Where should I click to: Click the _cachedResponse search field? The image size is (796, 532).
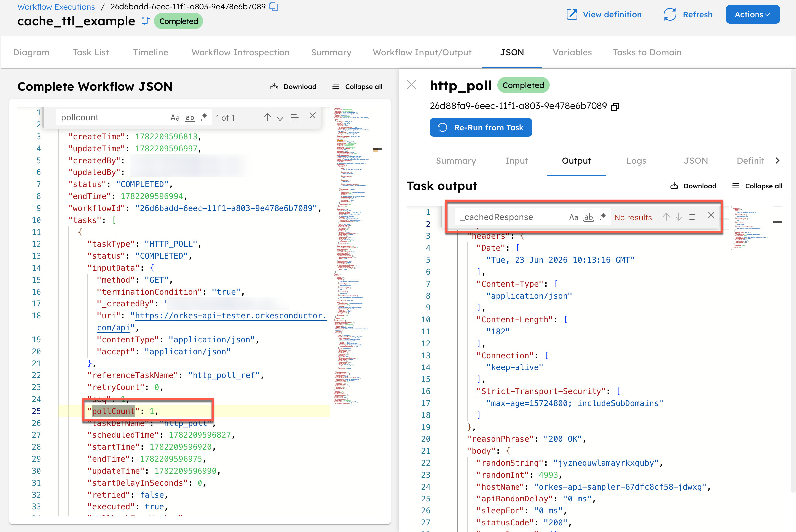pyautogui.click(x=511, y=217)
